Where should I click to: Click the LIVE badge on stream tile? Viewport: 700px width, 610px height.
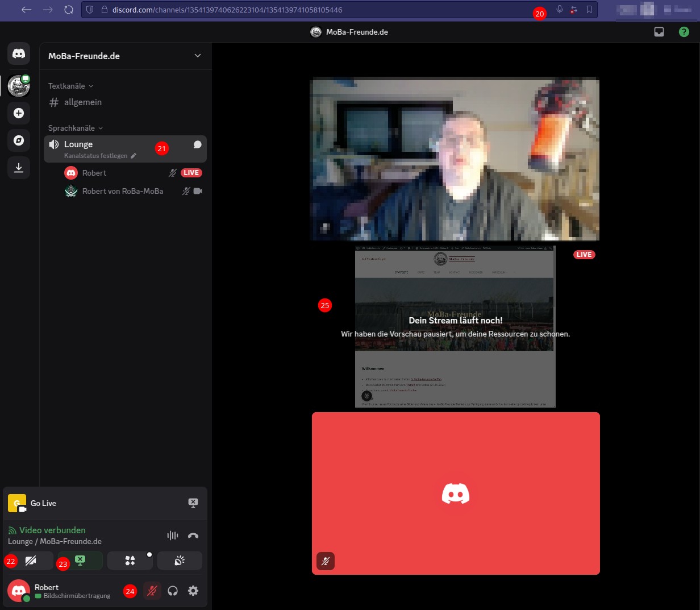(x=584, y=255)
